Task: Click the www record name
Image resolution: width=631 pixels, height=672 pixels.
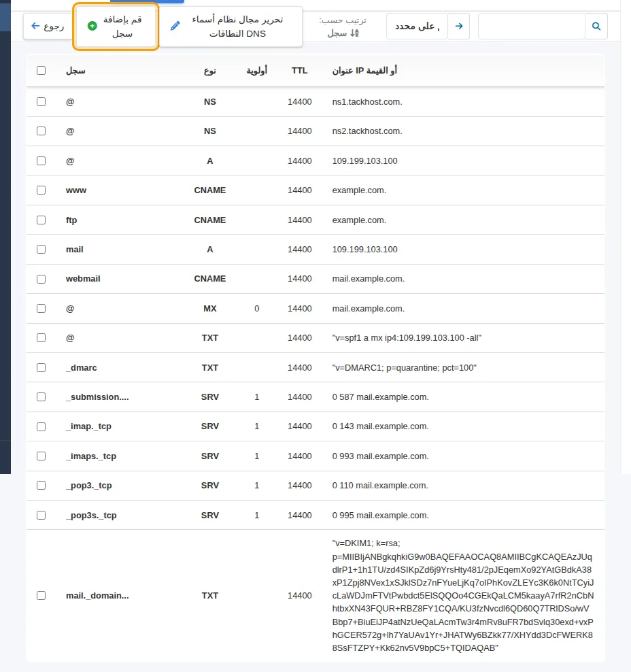Action: (x=76, y=190)
